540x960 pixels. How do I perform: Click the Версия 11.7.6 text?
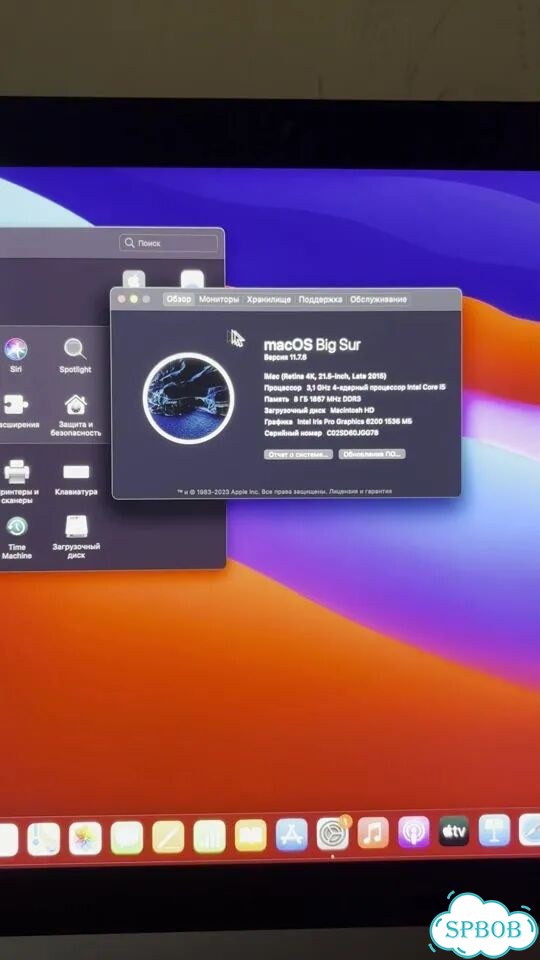tap(285, 357)
